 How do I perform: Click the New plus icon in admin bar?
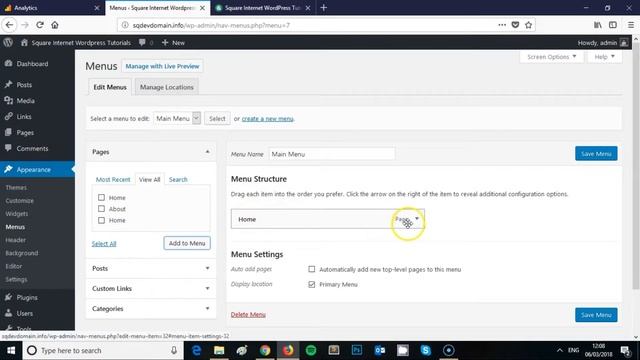click(x=165, y=42)
